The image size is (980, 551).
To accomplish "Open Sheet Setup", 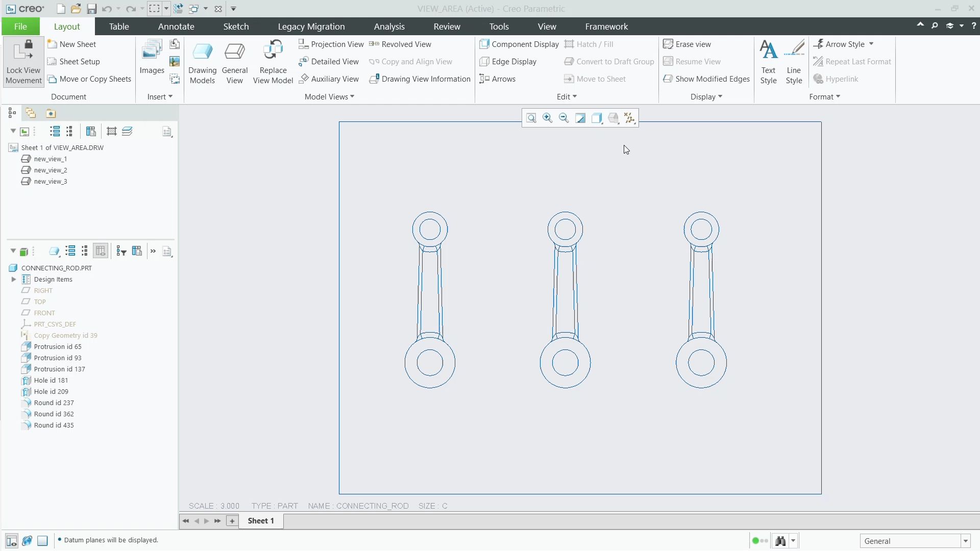I will pos(73,62).
